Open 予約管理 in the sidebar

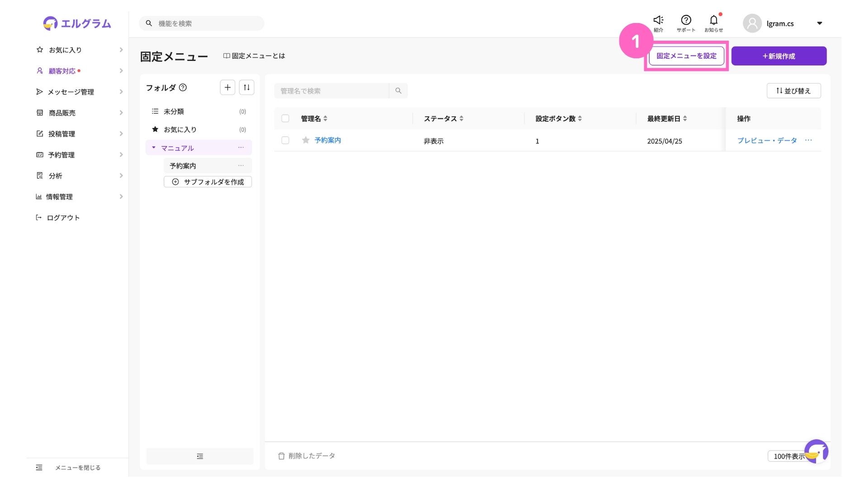pyautogui.click(x=61, y=155)
